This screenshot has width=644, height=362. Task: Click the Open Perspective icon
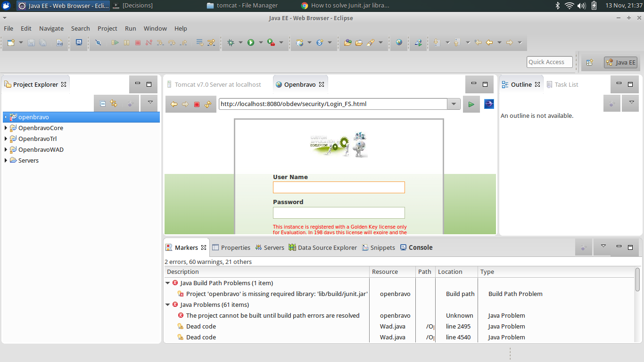pyautogui.click(x=589, y=62)
